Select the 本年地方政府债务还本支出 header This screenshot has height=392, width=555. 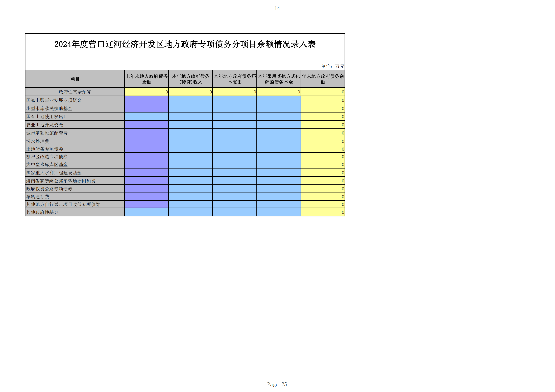coord(235,79)
